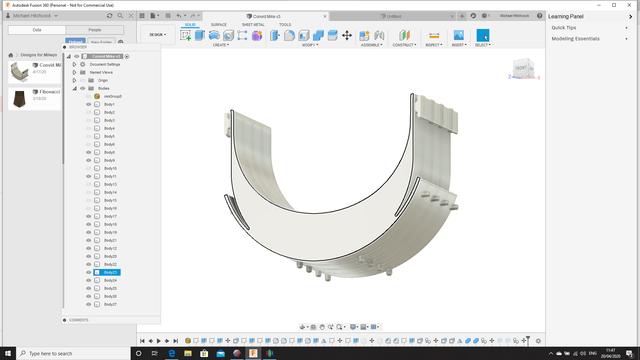Toggle visibility of the Bodies folder

coord(83,89)
